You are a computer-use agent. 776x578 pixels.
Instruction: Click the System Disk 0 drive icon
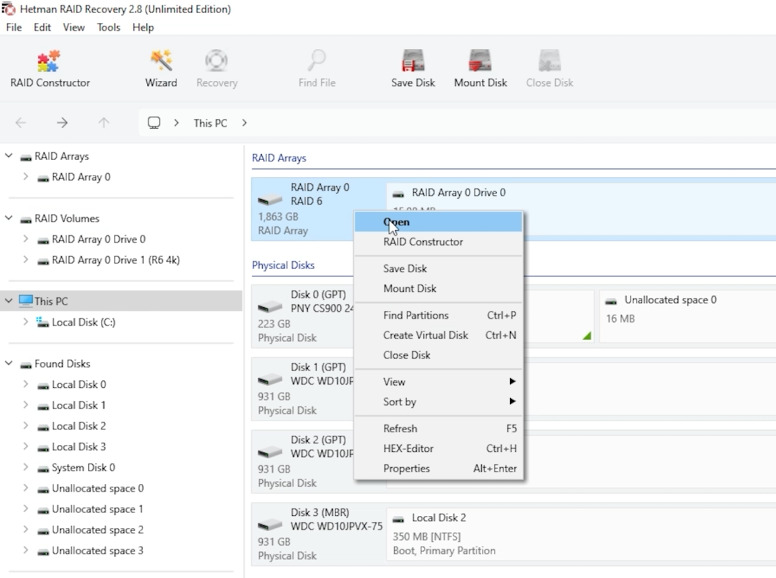(x=44, y=468)
